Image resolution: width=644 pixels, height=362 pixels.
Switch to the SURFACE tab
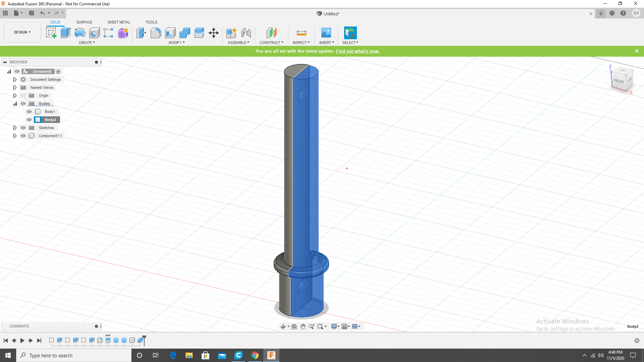tap(84, 22)
